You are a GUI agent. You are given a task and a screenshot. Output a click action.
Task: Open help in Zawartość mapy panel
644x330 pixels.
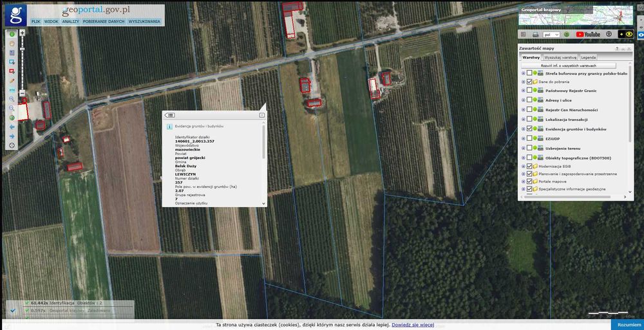[617, 48]
